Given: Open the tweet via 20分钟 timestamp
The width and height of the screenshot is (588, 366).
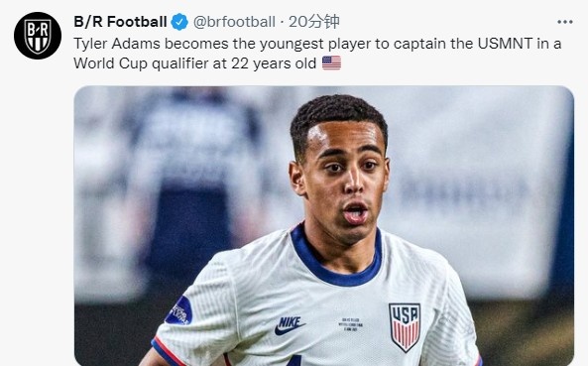Looking at the screenshot, I should tap(314, 22).
